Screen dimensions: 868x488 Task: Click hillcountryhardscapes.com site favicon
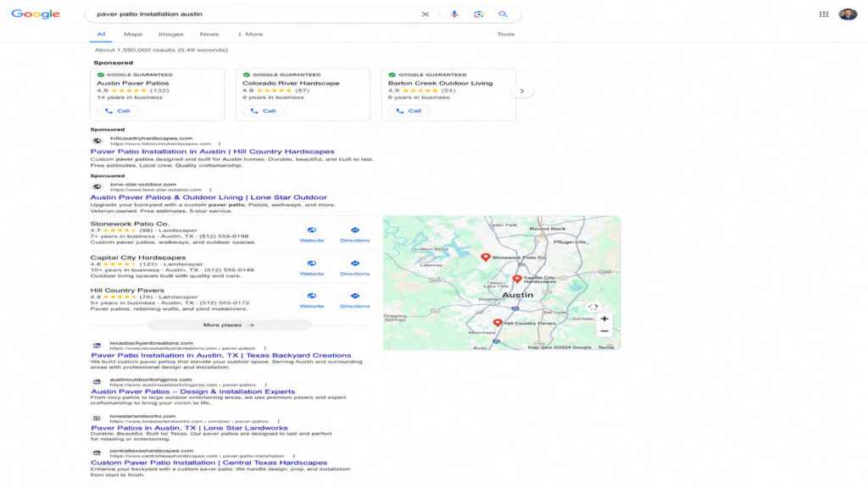pos(97,141)
